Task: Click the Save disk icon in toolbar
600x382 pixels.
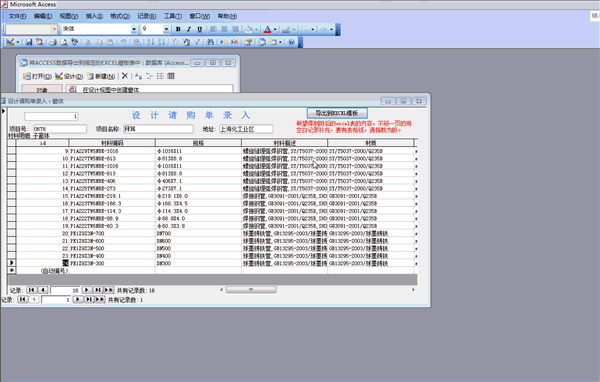Action: 29,42
